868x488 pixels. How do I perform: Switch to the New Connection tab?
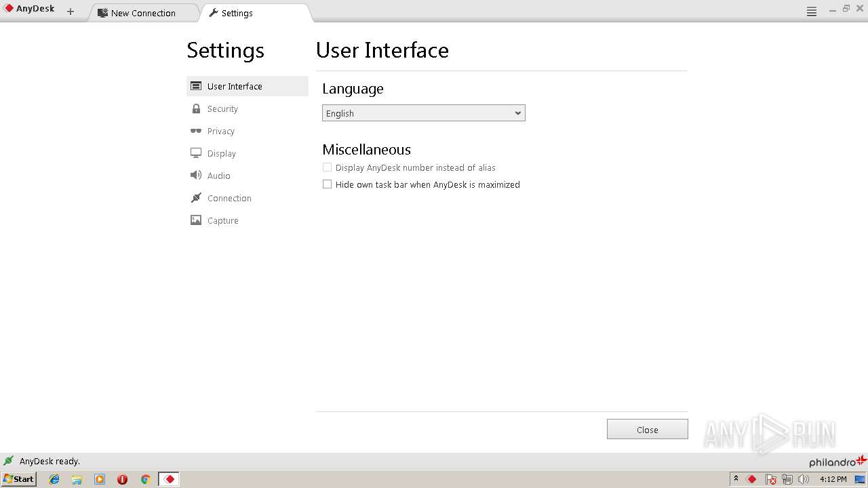tap(144, 13)
